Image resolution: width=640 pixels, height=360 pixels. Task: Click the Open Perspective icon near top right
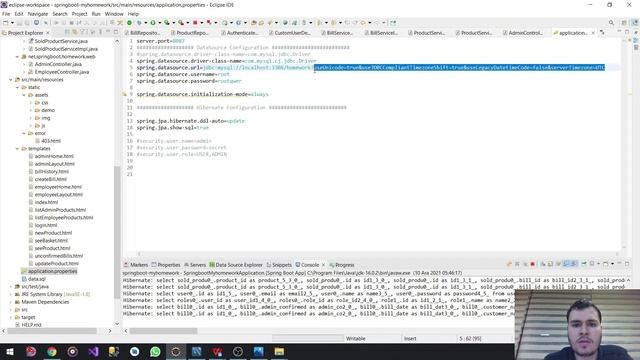click(x=624, y=23)
